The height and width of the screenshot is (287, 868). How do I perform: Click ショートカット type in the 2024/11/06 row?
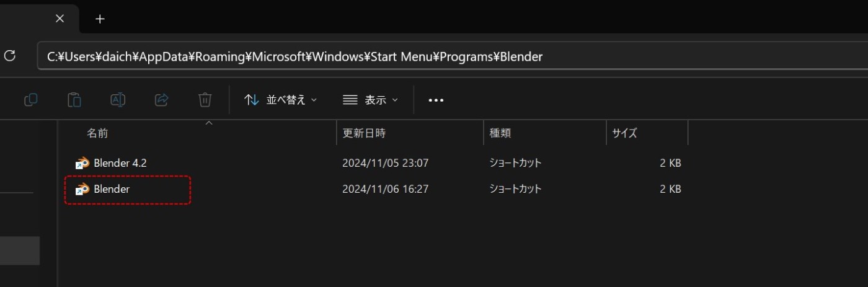515,189
